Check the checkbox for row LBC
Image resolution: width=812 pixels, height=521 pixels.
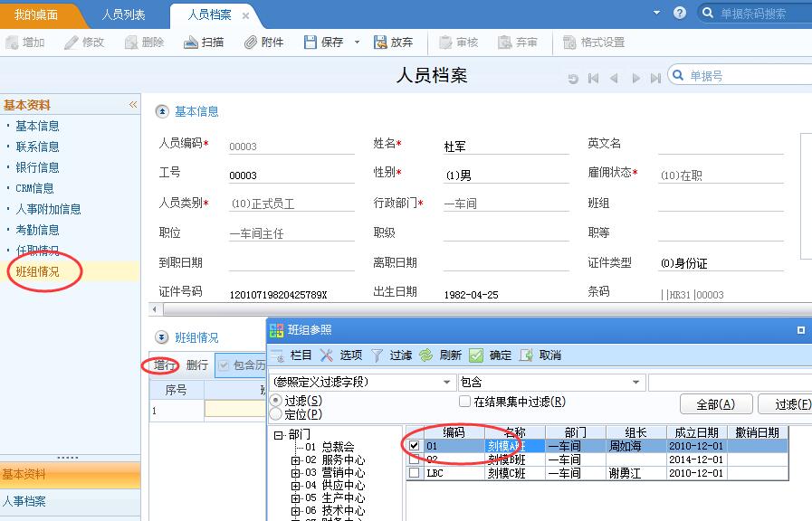[414, 472]
